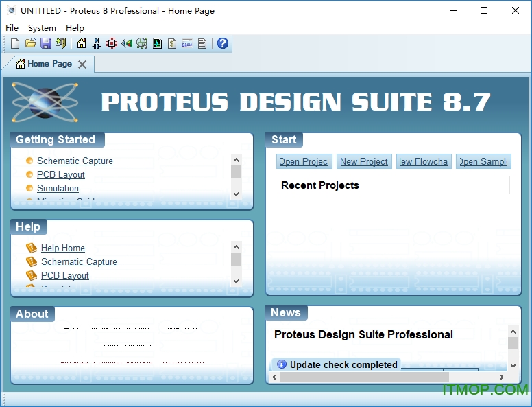Open Schematic Capture getting started link
The image size is (532, 407).
click(75, 161)
